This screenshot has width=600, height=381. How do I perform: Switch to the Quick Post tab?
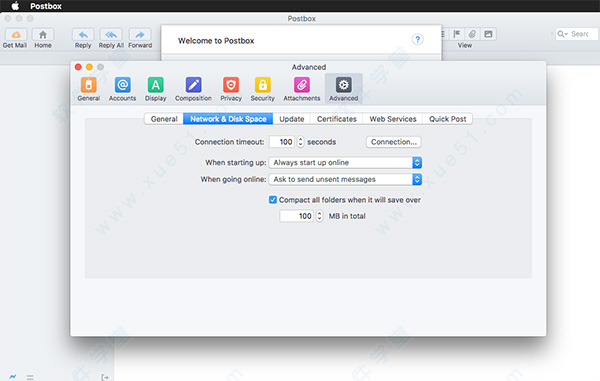point(447,119)
